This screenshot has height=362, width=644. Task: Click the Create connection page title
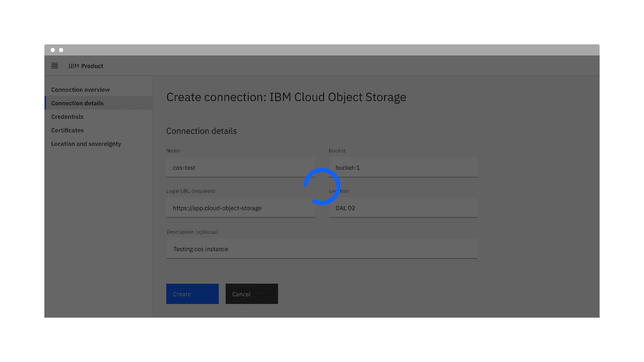[286, 97]
